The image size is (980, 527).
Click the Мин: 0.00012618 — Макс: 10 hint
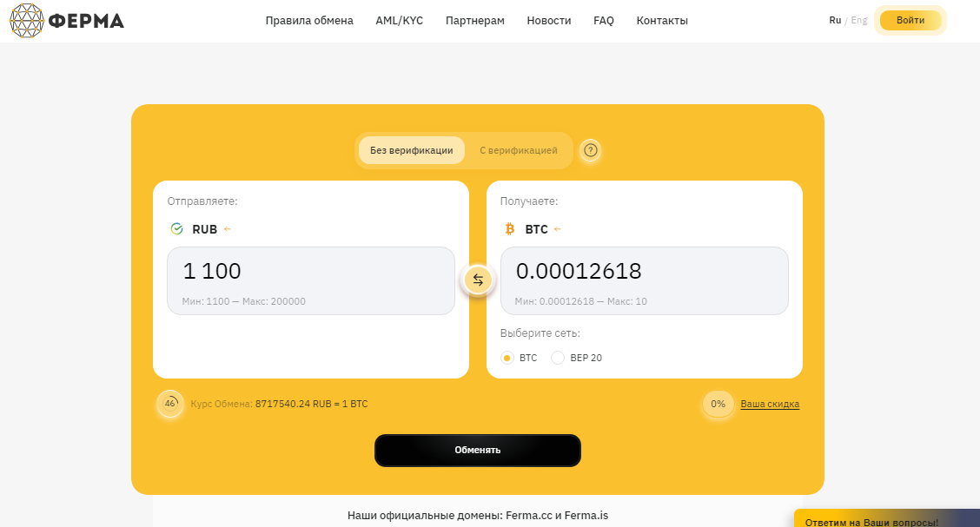[x=580, y=301]
